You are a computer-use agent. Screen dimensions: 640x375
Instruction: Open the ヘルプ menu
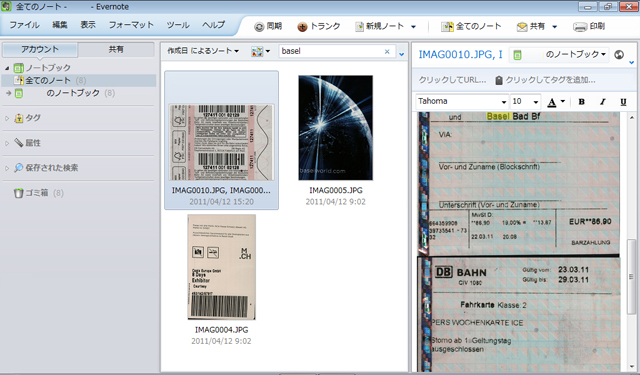coord(213,25)
